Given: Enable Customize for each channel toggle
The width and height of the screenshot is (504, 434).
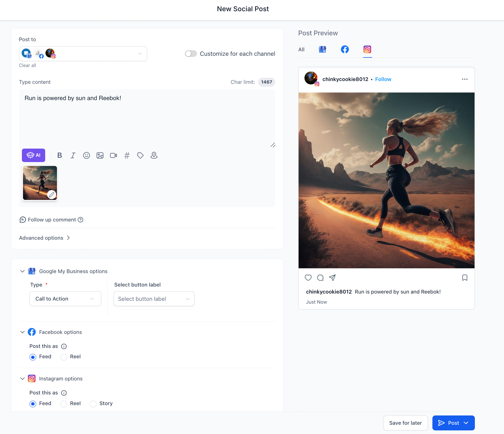Looking at the screenshot, I should coord(191,54).
